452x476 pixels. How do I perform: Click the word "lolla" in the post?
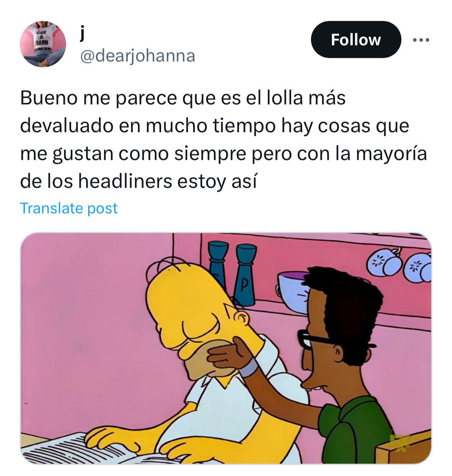tap(285, 98)
